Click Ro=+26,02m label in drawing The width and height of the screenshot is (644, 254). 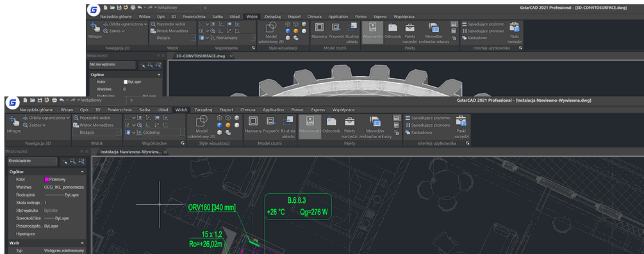tap(206, 244)
